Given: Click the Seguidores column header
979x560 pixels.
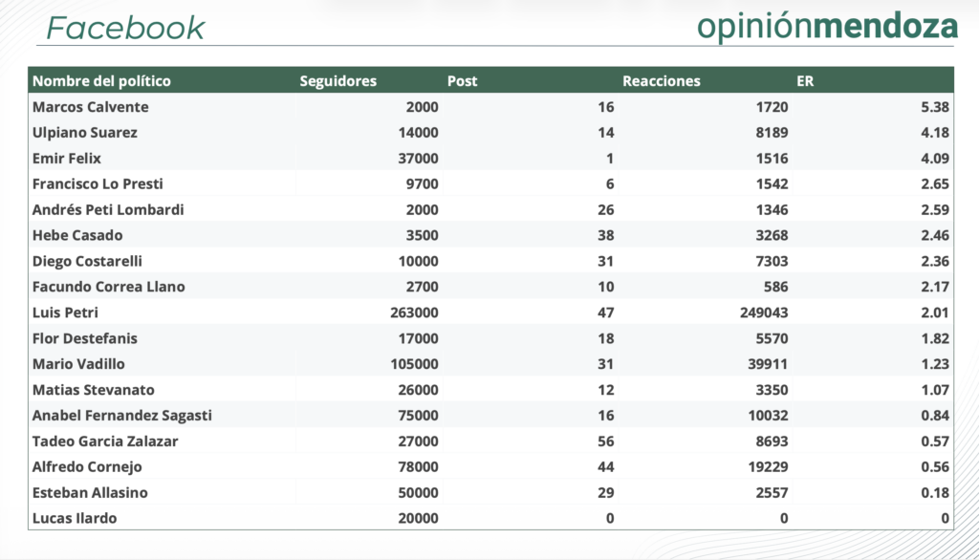Looking at the screenshot, I should pyautogui.click(x=337, y=81).
